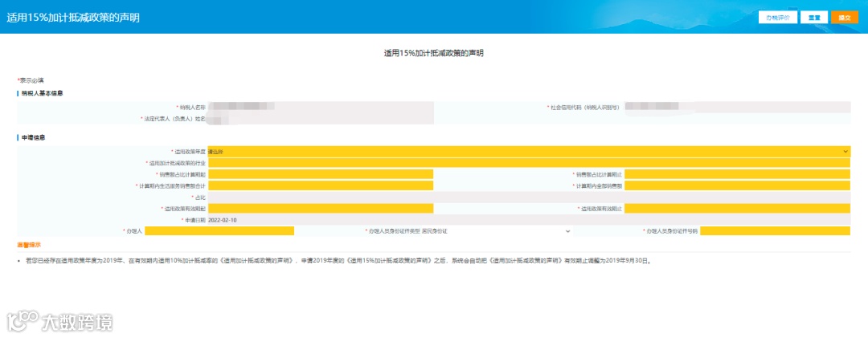Focus the 销售额占比计算期止 field
The width and height of the screenshot is (868, 338).
coord(737,174)
